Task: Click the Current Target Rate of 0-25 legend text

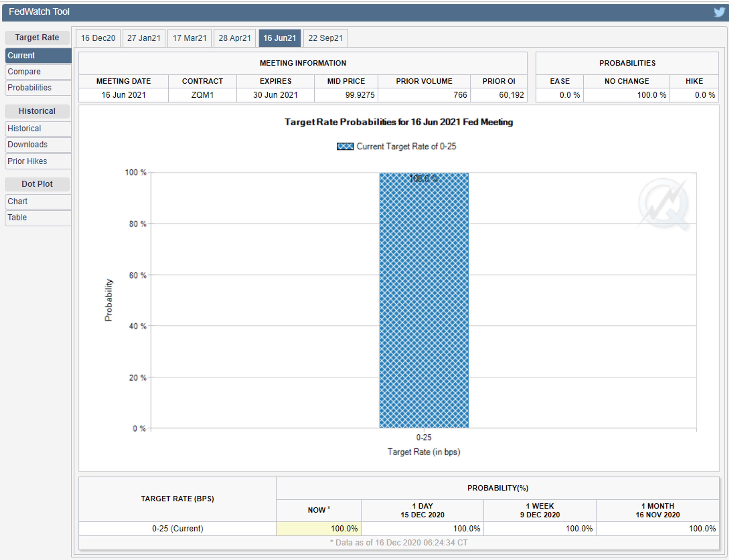Action: tap(406, 146)
